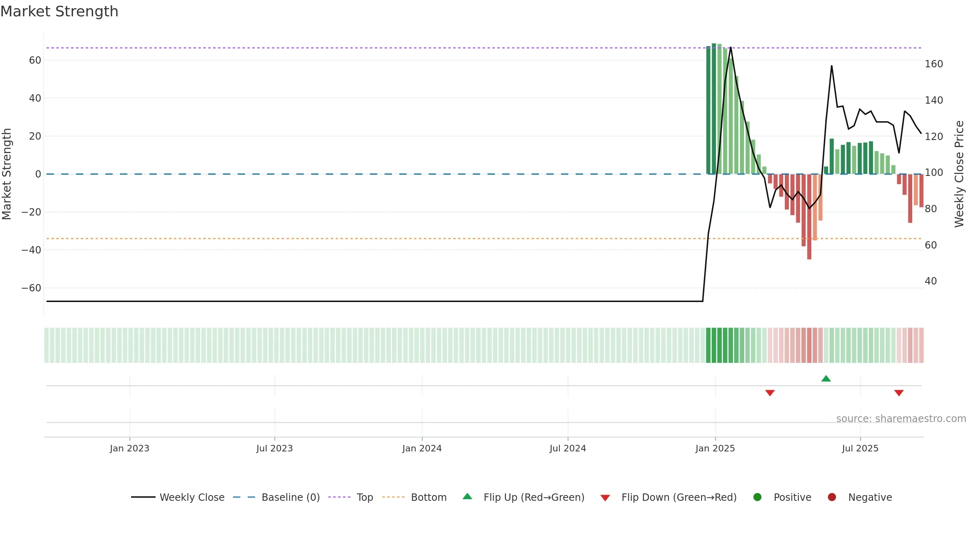Click the Market Strength chart title

coord(59,11)
